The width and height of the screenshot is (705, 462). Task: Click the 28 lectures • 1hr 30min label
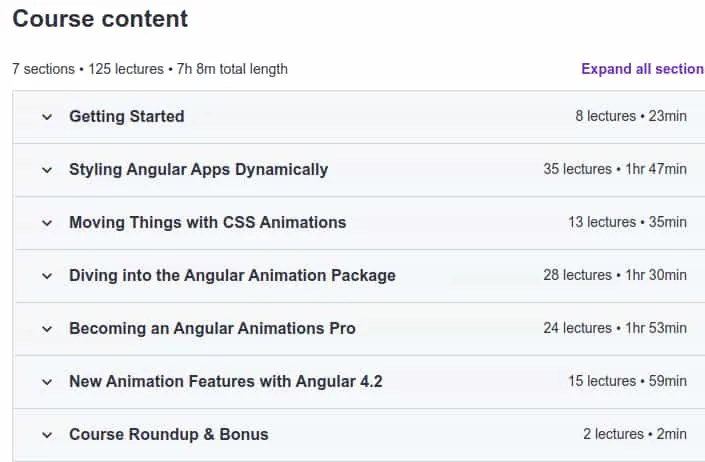615,275
